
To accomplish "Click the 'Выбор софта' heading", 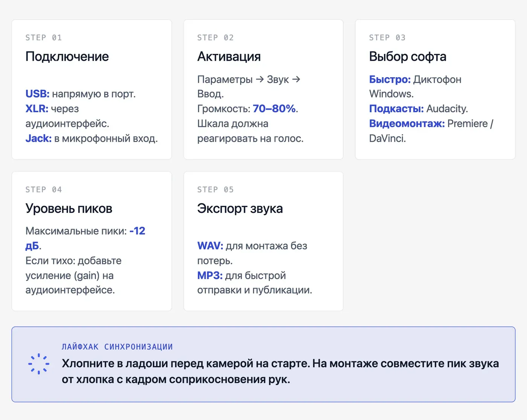I will tap(408, 57).
